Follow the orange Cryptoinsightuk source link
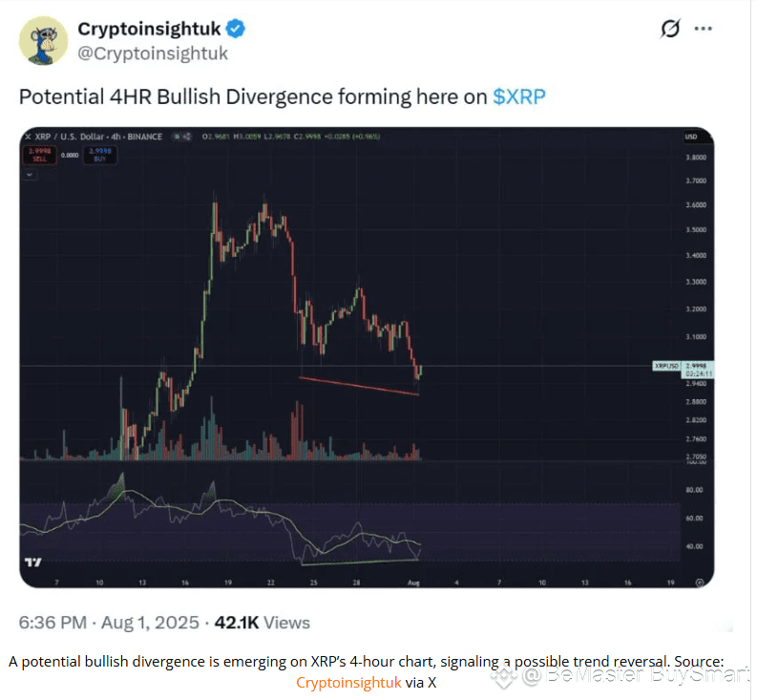This screenshot has width=757, height=700. coord(348,683)
